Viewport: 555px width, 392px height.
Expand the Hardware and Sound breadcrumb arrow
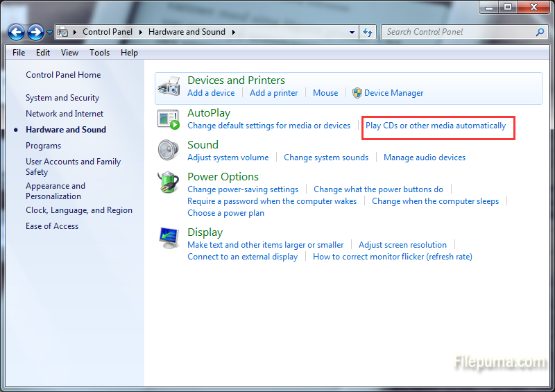coord(234,32)
